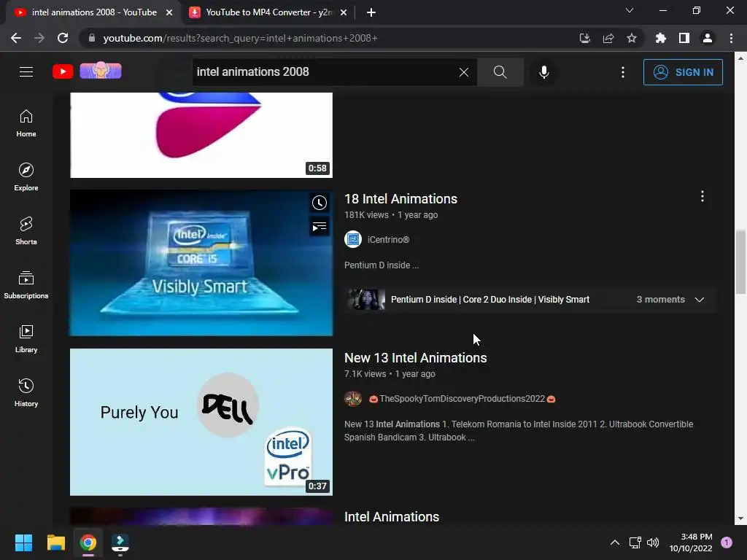
Task: Open Explore in sidebar
Action: (x=26, y=177)
